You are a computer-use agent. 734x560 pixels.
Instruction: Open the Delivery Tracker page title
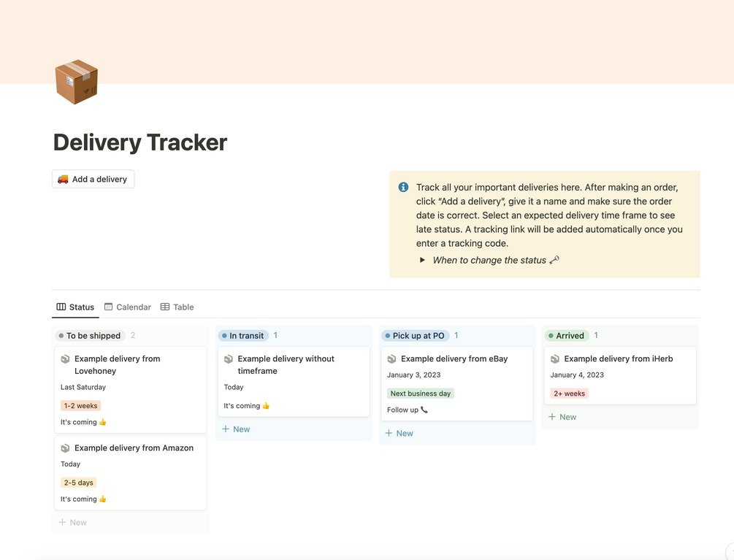click(x=140, y=142)
